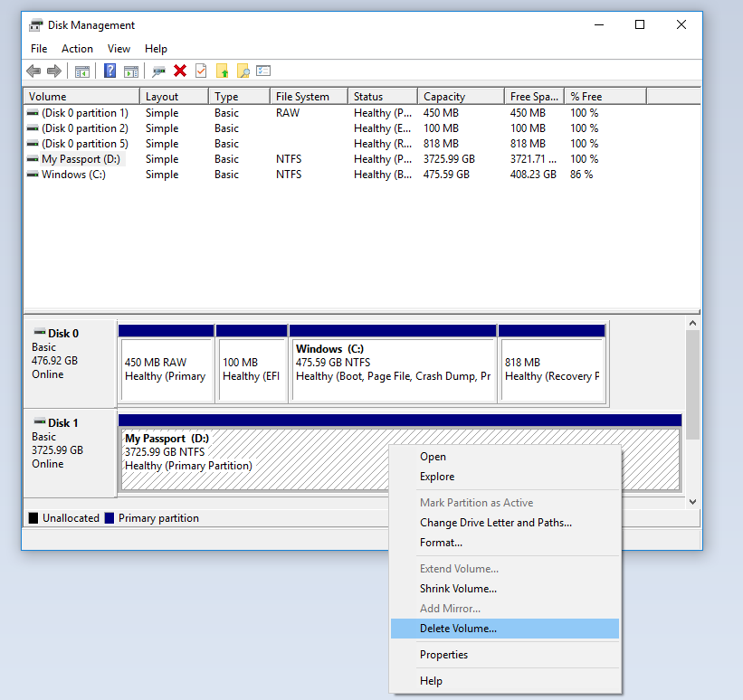Click the "408.23 GB" free space cell

pyautogui.click(x=533, y=175)
